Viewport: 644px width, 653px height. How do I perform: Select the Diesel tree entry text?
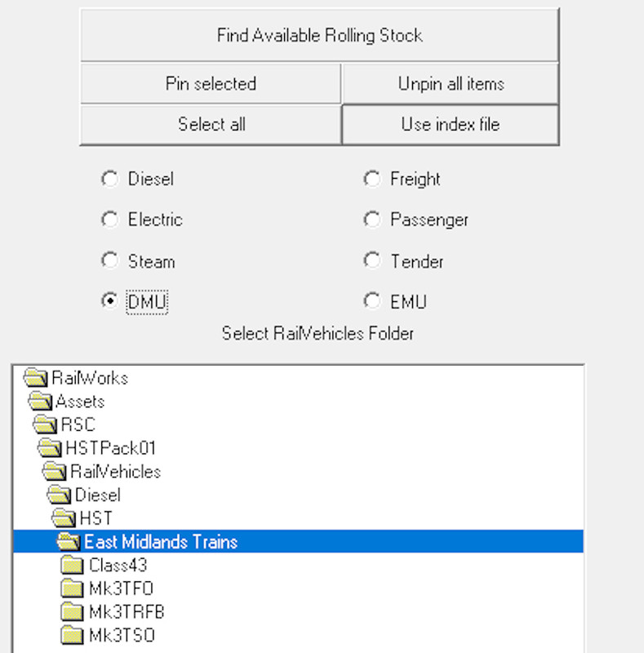pos(98,495)
